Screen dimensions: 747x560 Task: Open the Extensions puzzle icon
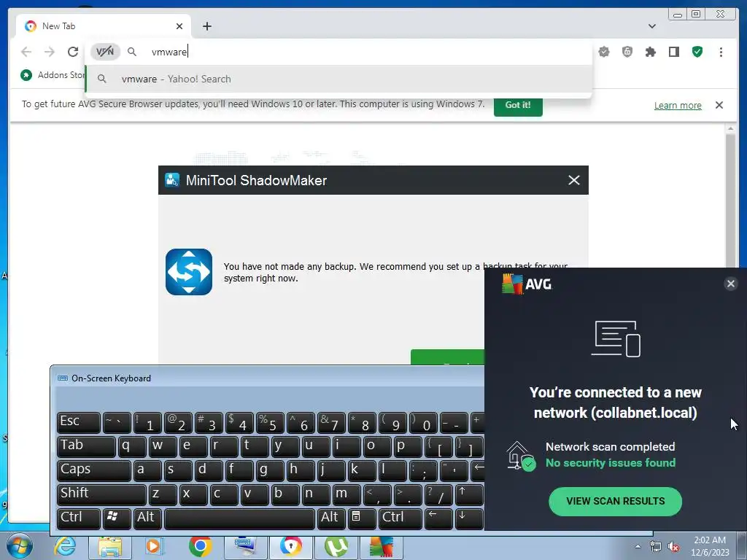[650, 52]
